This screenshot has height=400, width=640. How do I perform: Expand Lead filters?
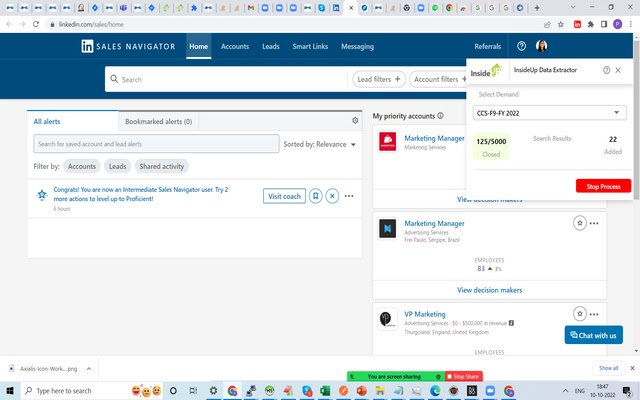pyautogui.click(x=379, y=79)
